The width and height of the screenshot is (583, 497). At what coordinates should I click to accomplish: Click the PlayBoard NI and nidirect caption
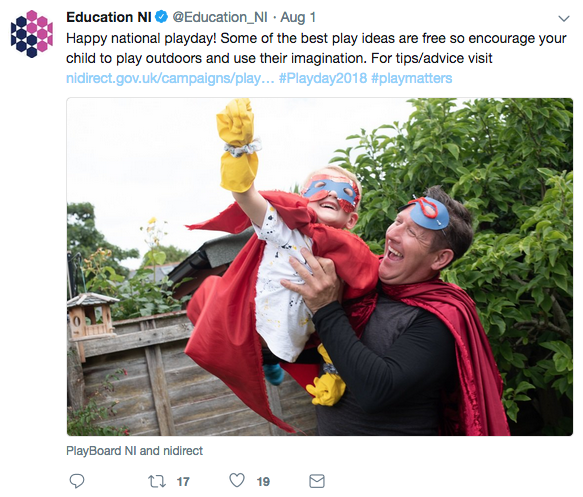coord(135,451)
